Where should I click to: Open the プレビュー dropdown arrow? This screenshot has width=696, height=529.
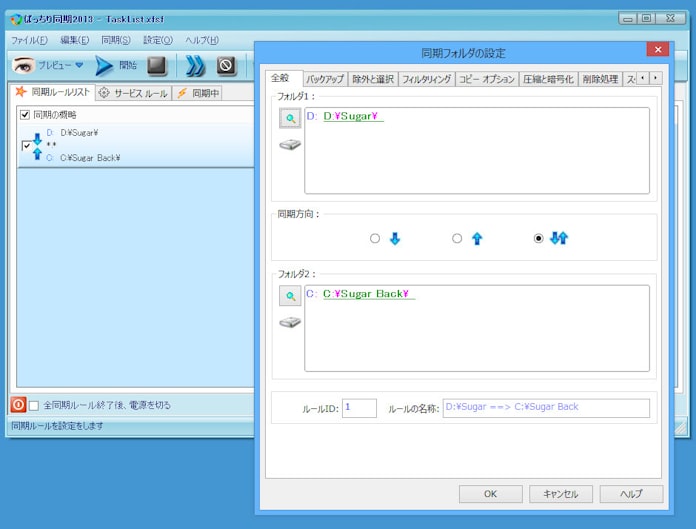79,66
